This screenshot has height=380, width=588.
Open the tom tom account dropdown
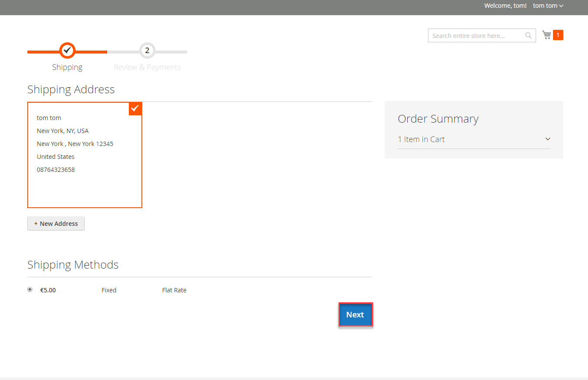548,6
